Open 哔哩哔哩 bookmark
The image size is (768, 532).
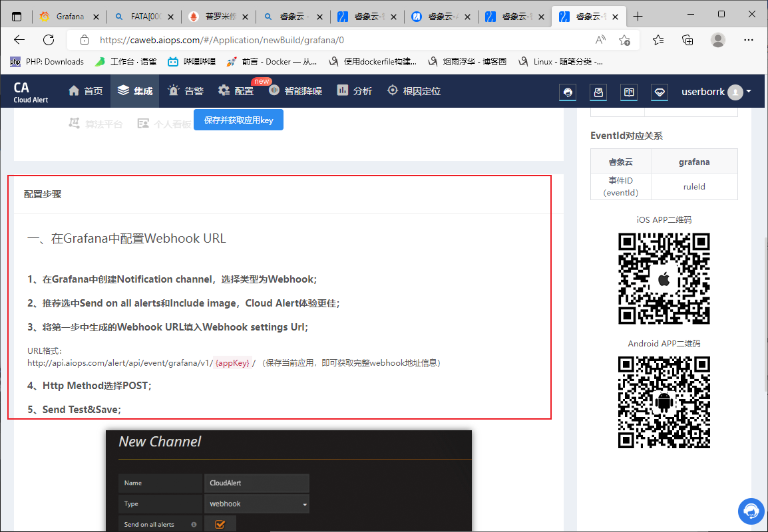pos(192,62)
